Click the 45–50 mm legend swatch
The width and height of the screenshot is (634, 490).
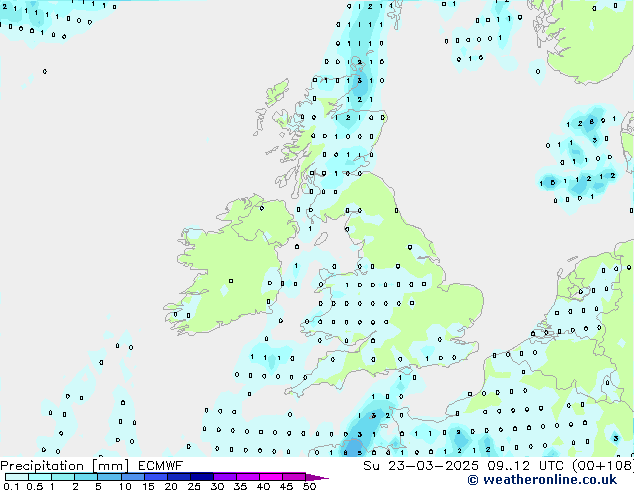(x=294, y=477)
